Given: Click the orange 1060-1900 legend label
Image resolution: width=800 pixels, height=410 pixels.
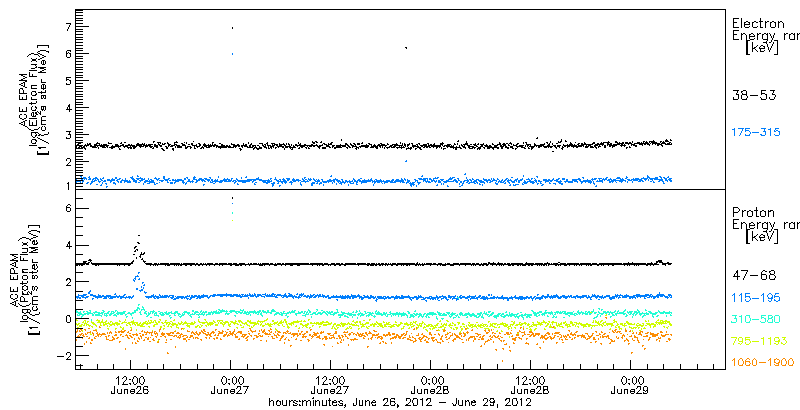Looking at the screenshot, I should tap(763, 363).
